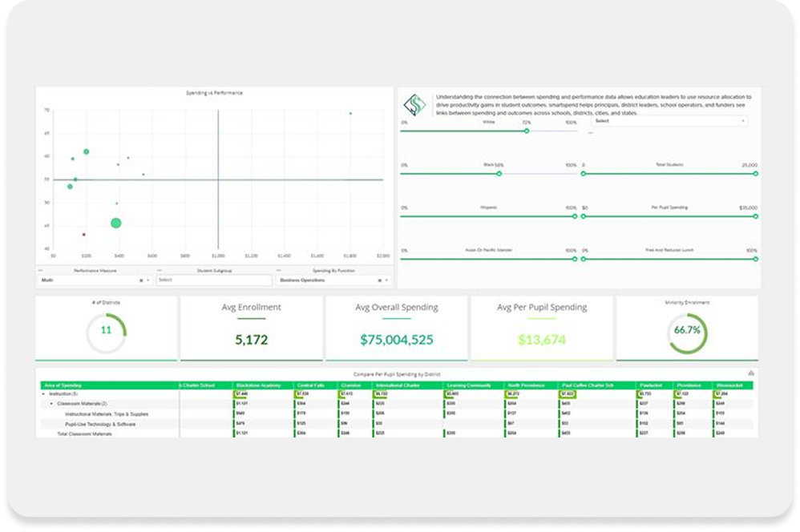Click the Minority Enrollment 66.7% donut gauge
Viewport: 800px width, 532px height.
click(x=686, y=330)
